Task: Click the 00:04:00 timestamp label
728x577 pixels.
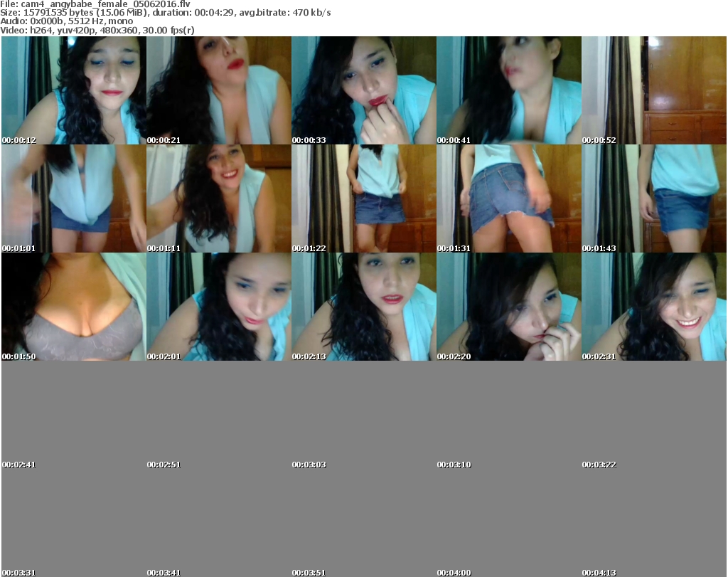Action: coord(454,573)
